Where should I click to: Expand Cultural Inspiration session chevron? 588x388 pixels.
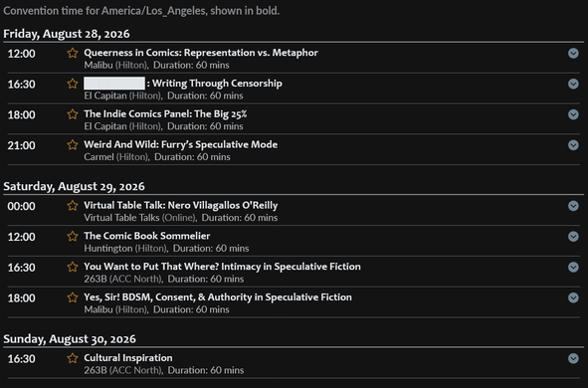coord(573,358)
